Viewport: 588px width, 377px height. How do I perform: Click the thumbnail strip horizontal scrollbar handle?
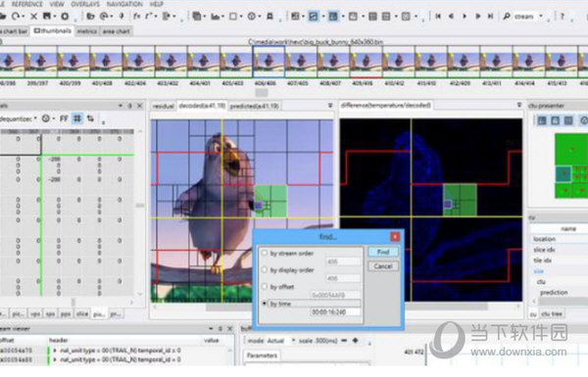262,92
